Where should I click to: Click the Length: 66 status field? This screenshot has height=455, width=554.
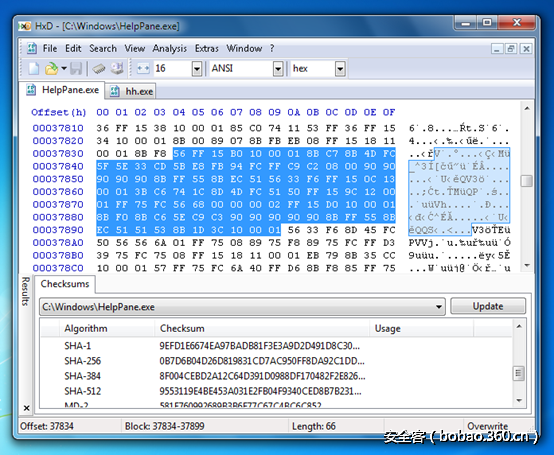pos(314,426)
